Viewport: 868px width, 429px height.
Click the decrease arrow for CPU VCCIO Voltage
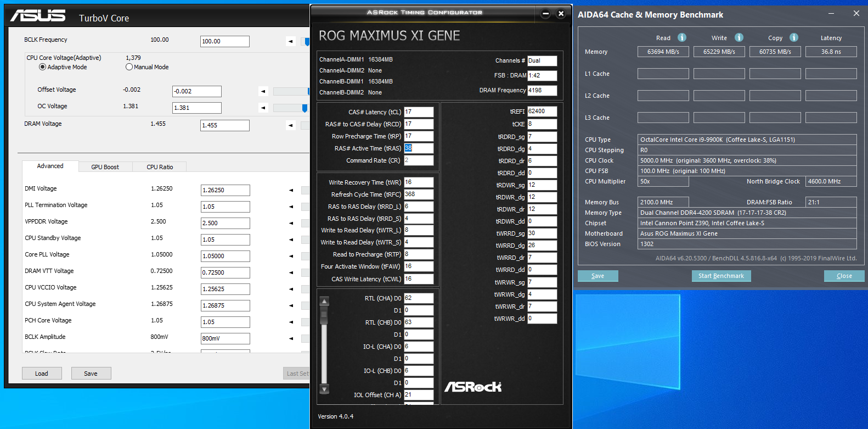291,289
